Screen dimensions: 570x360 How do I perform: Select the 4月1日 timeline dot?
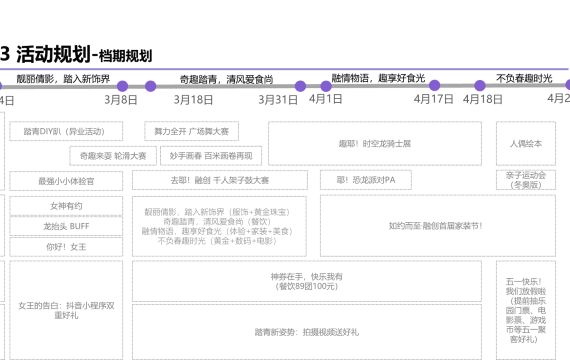[x=326, y=86]
